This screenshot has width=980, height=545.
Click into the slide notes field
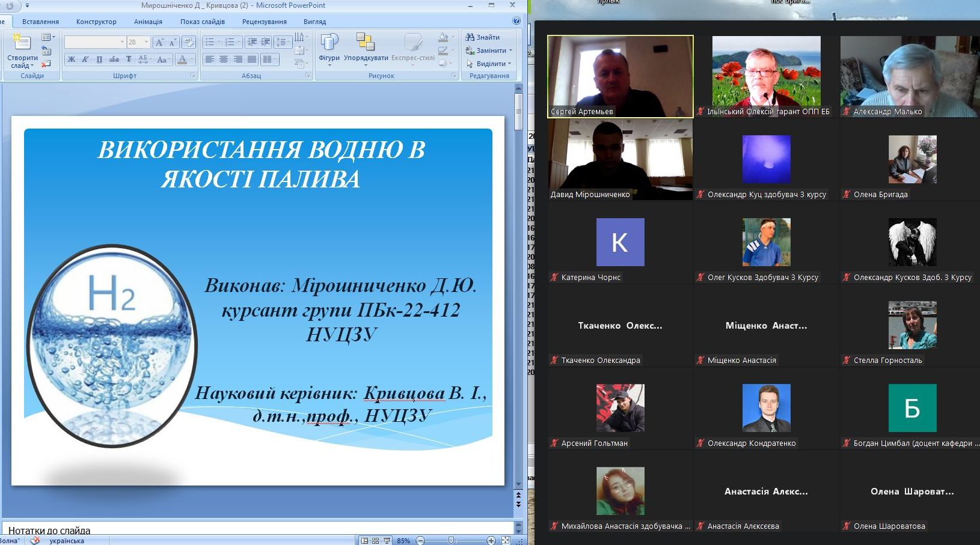[240, 531]
